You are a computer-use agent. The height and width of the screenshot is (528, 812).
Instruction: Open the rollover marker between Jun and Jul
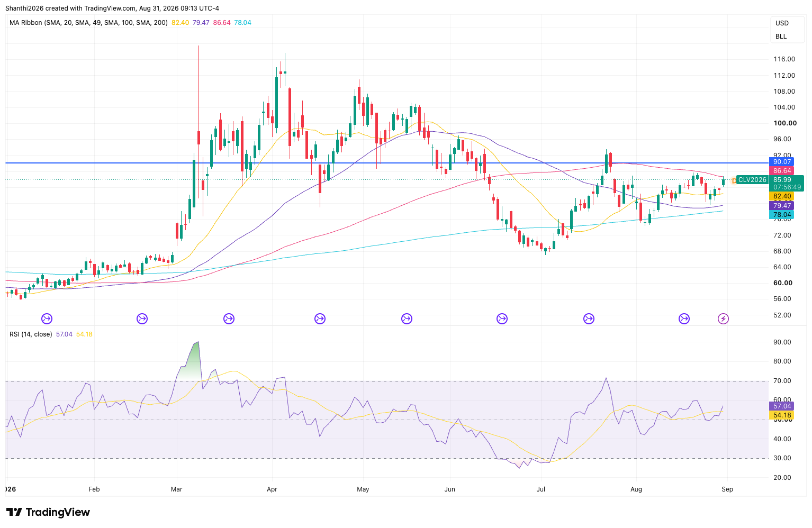tap(502, 318)
